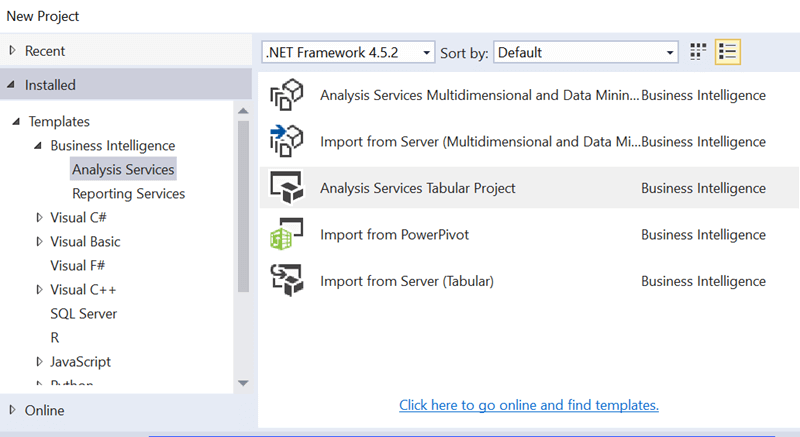The width and height of the screenshot is (800, 437).
Task: Select Reporting Services in the tree
Action: 129,193
